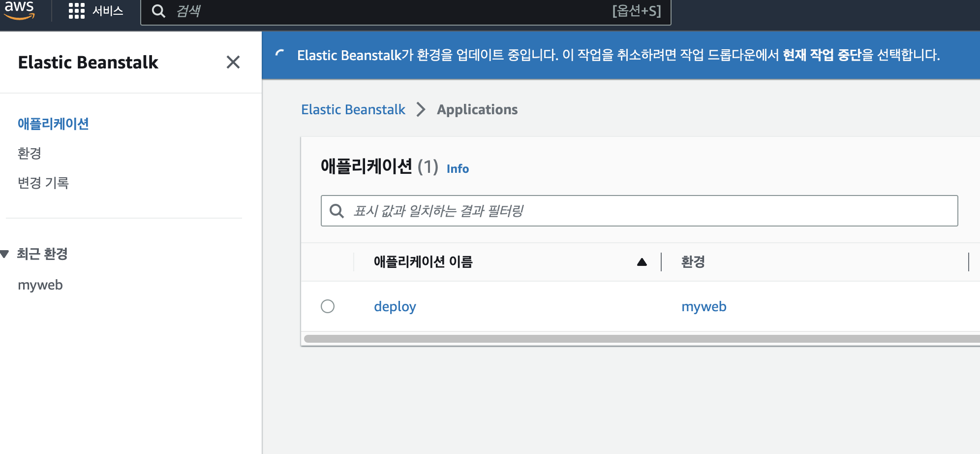Focus the top AWS search field
The image size is (980, 454).
[x=406, y=11]
